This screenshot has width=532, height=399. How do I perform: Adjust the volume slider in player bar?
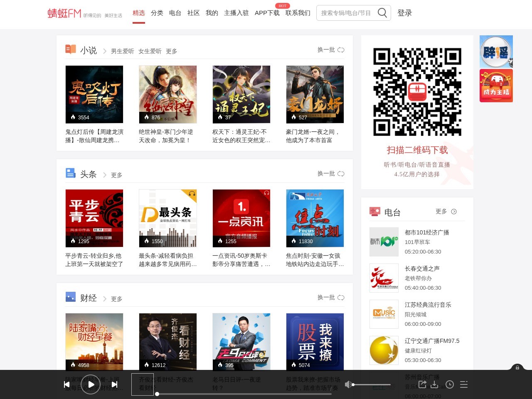pos(372,385)
